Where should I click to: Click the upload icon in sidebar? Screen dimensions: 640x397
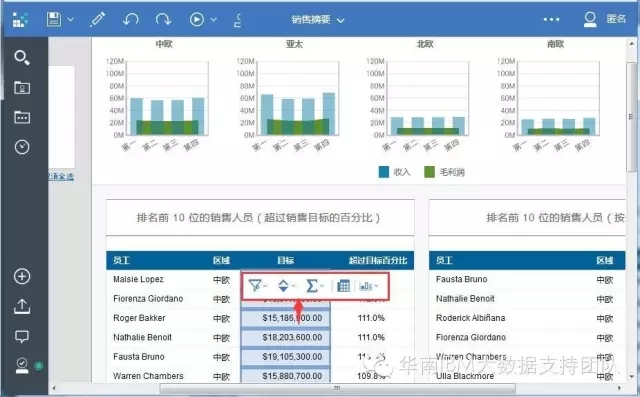pyautogui.click(x=22, y=306)
